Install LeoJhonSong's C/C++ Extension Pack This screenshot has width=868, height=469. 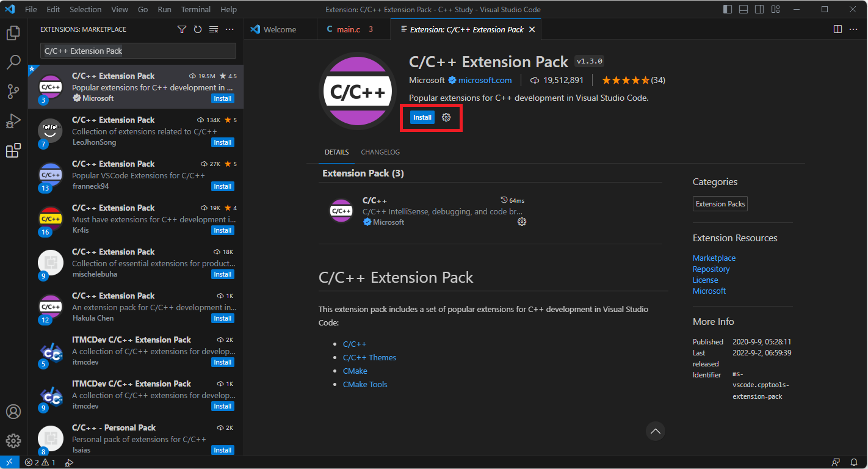coord(222,142)
